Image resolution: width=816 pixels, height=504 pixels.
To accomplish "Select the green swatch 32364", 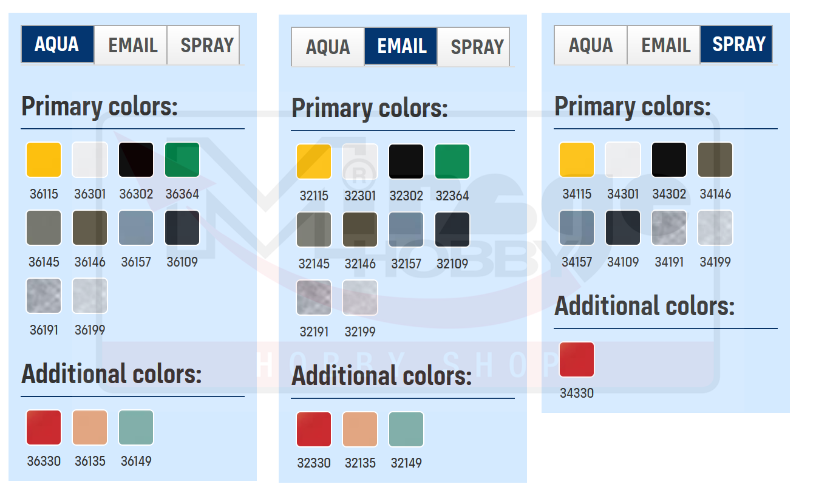I will (x=452, y=162).
